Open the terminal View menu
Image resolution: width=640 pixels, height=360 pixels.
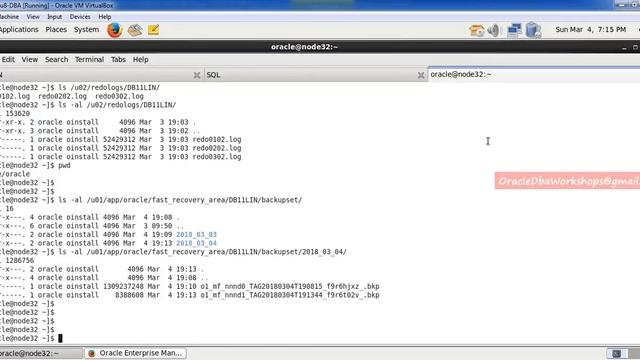pyautogui.click(x=29, y=60)
